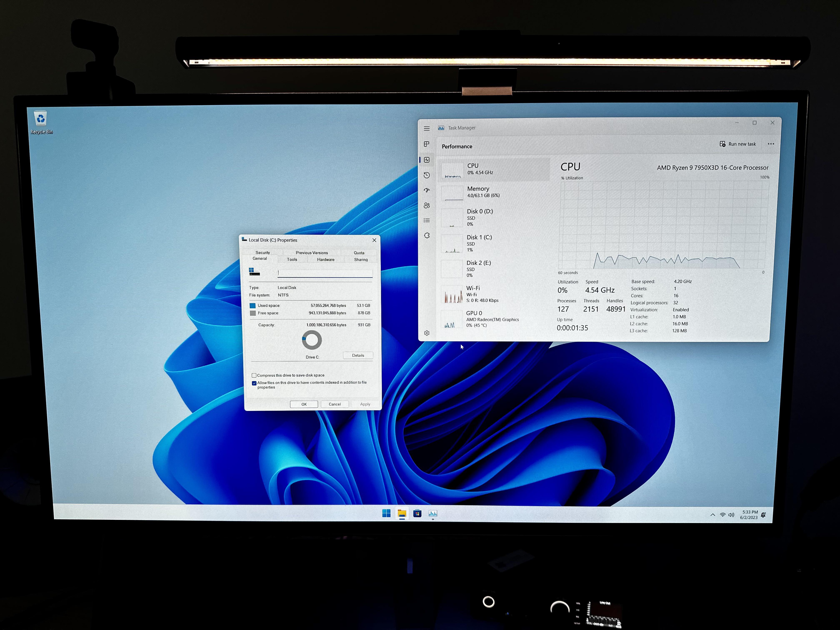Expand the three-dot more options menu

click(770, 144)
